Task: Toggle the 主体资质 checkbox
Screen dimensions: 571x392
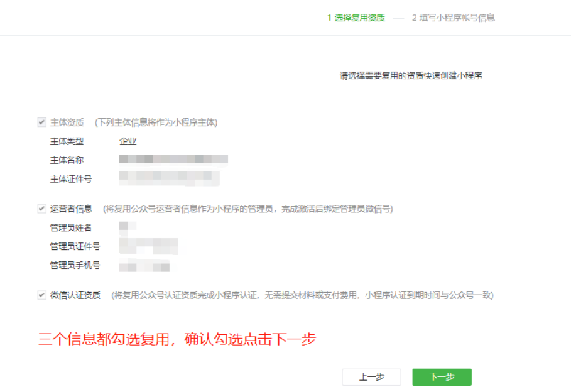Action: (42, 122)
